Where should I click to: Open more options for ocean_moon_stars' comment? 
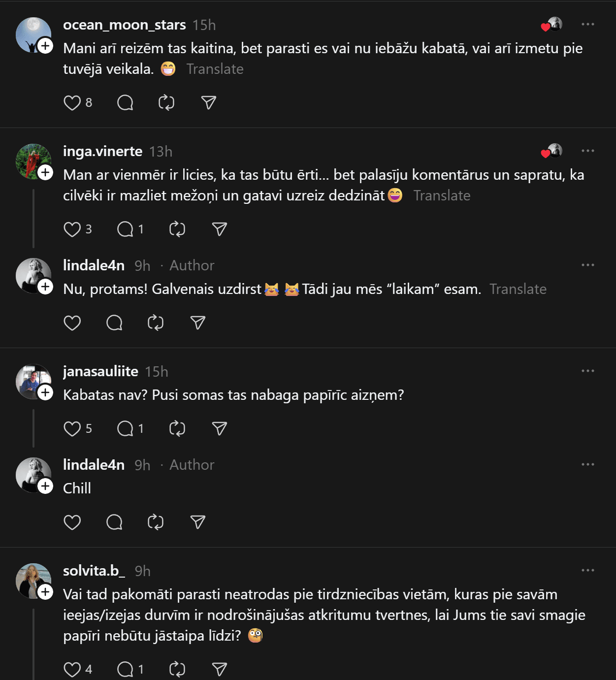pyautogui.click(x=587, y=24)
